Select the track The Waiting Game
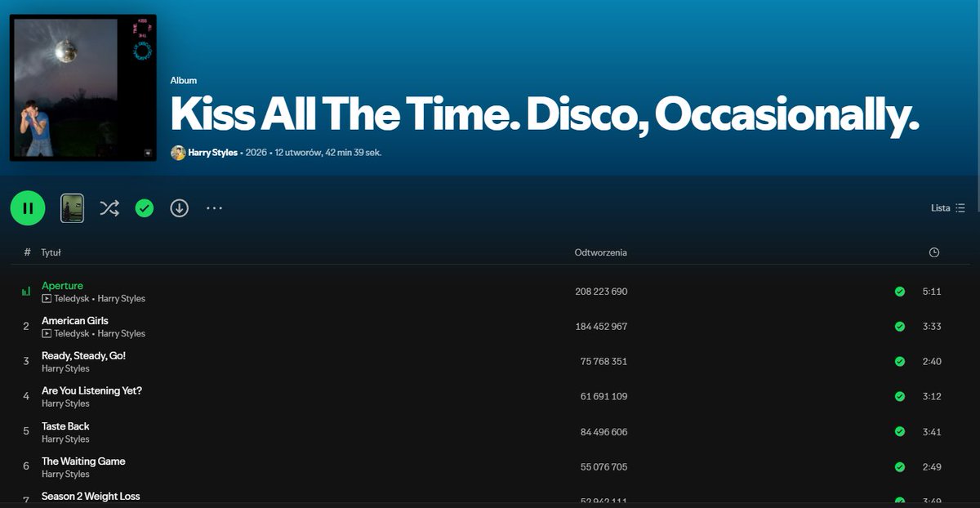This screenshot has height=508, width=980. 83,461
